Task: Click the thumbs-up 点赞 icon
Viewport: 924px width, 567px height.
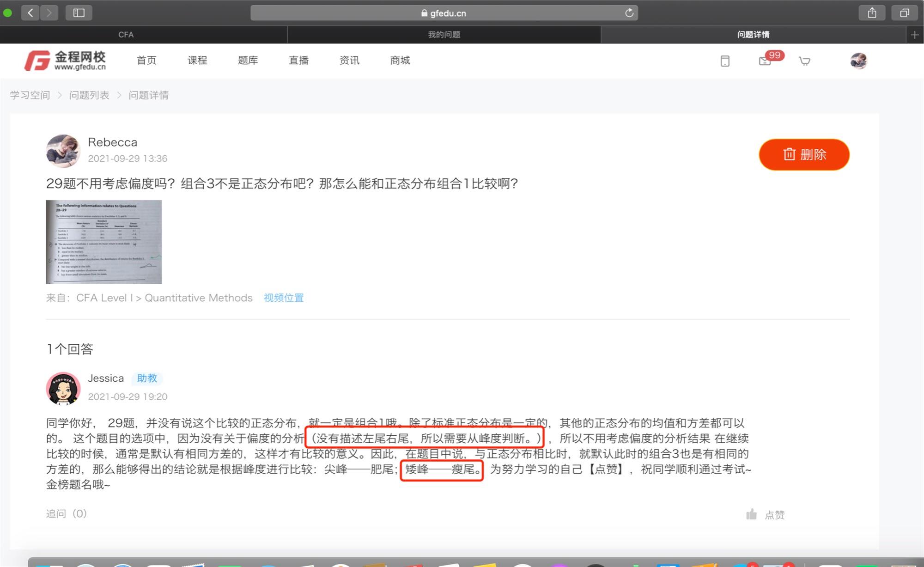Action: (752, 514)
